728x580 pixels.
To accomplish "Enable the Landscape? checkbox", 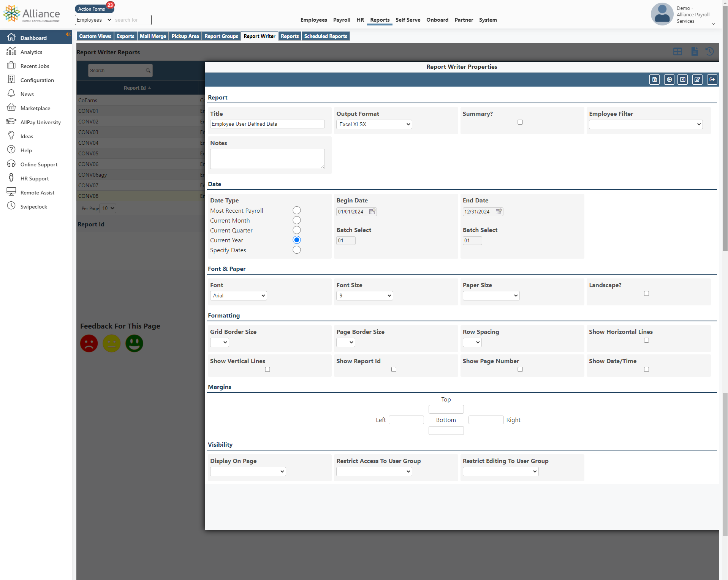I will [x=646, y=294].
